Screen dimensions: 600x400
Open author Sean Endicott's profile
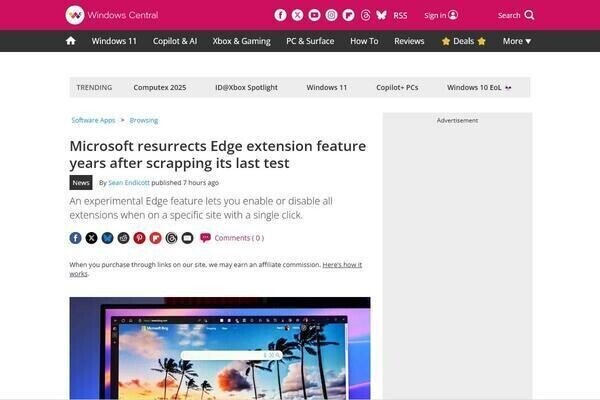(x=129, y=183)
